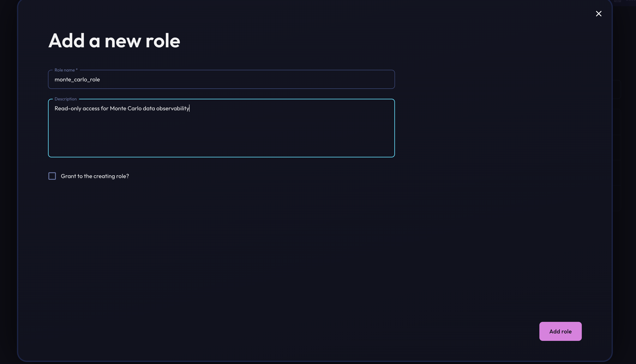
Task: Click the word 'Read-only' in the description
Action: [68, 108]
